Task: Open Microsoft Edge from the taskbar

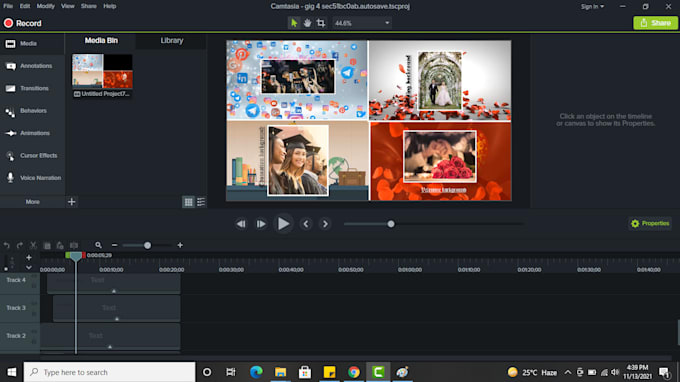Action: point(256,372)
